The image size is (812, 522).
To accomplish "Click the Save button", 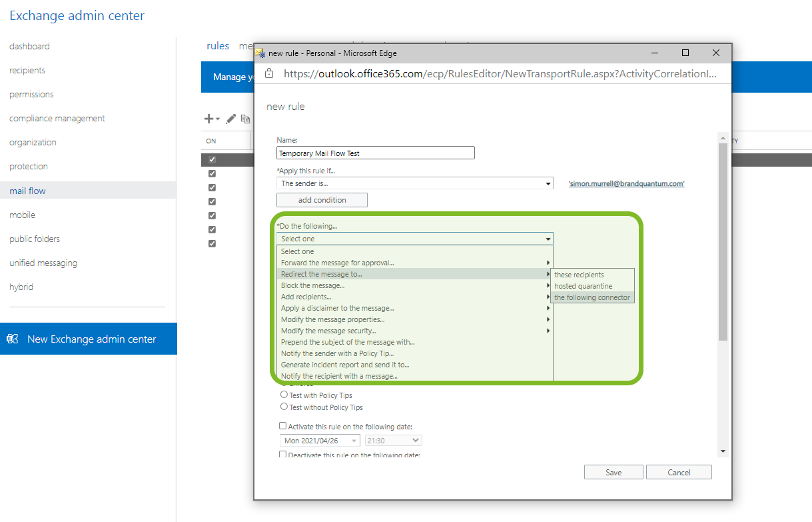I will [613, 472].
